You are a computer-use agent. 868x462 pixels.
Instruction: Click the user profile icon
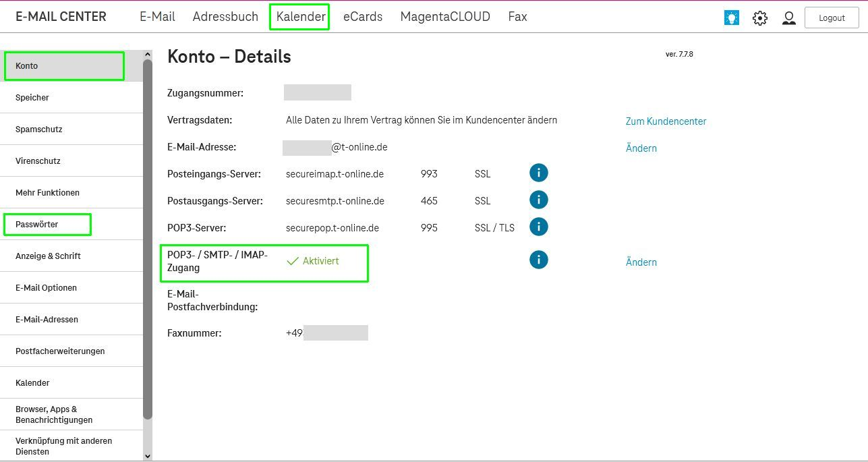click(788, 18)
